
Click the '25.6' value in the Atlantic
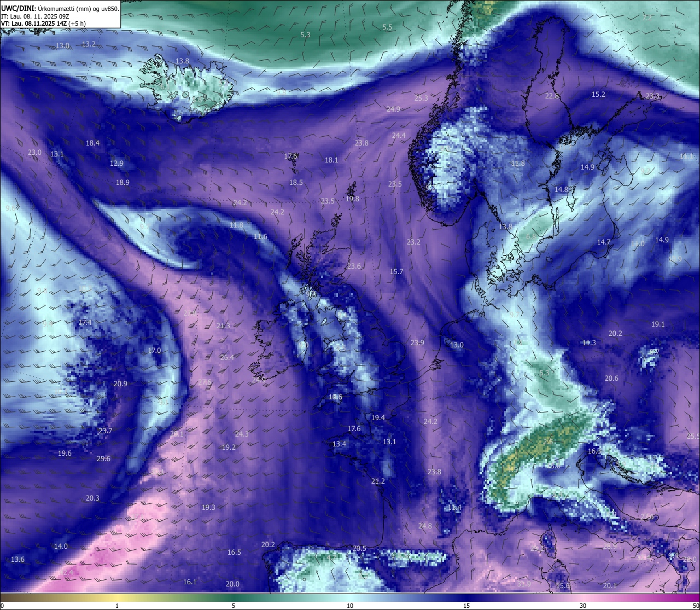pos(103,459)
